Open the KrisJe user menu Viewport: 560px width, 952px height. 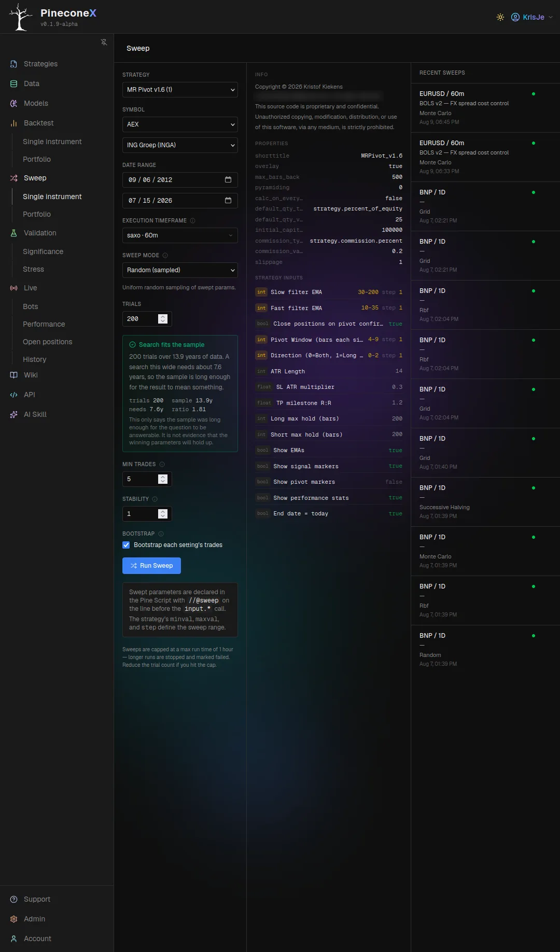[x=532, y=17]
